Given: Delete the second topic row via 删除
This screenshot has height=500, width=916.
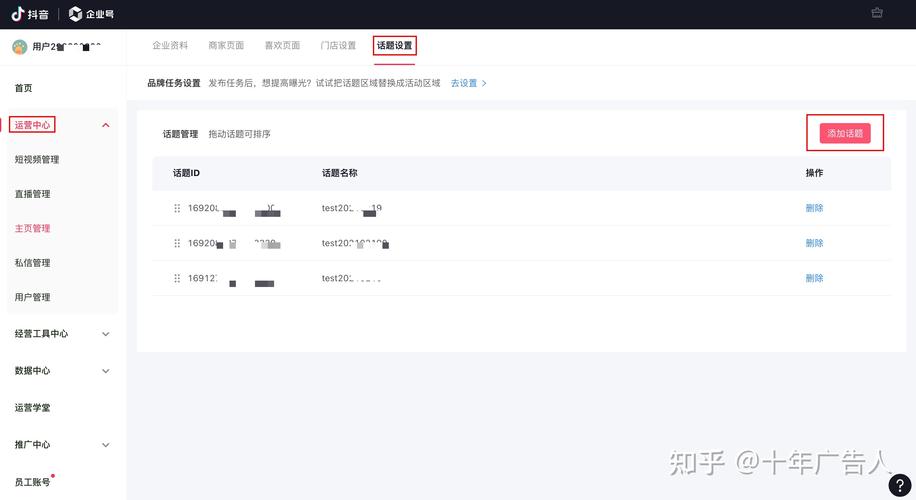Looking at the screenshot, I should tap(814, 243).
